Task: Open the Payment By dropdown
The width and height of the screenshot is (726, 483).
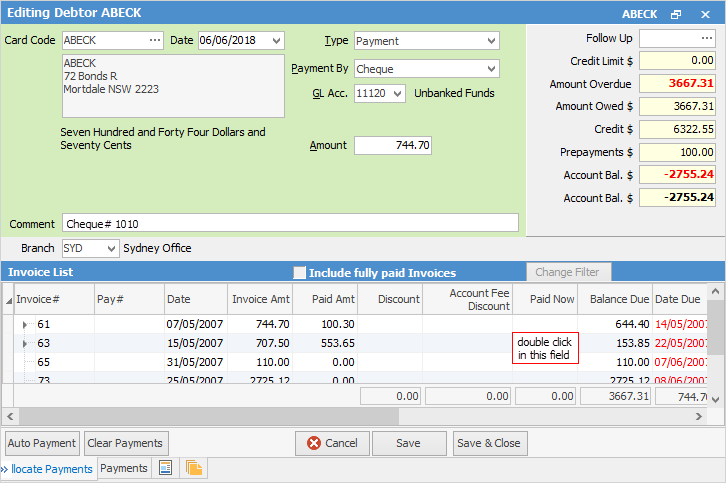Action: pyautogui.click(x=490, y=69)
